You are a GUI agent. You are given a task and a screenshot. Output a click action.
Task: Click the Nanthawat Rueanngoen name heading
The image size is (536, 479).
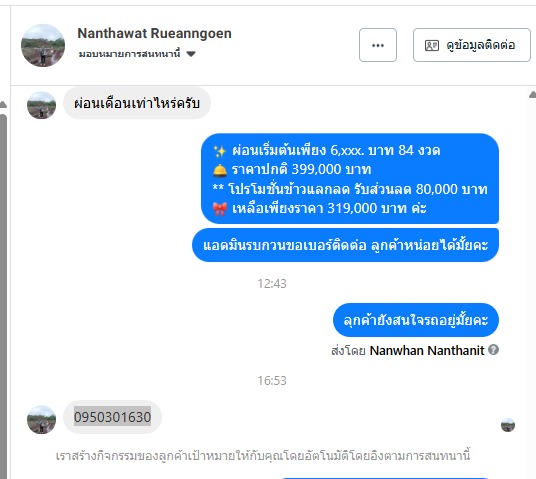(x=155, y=33)
